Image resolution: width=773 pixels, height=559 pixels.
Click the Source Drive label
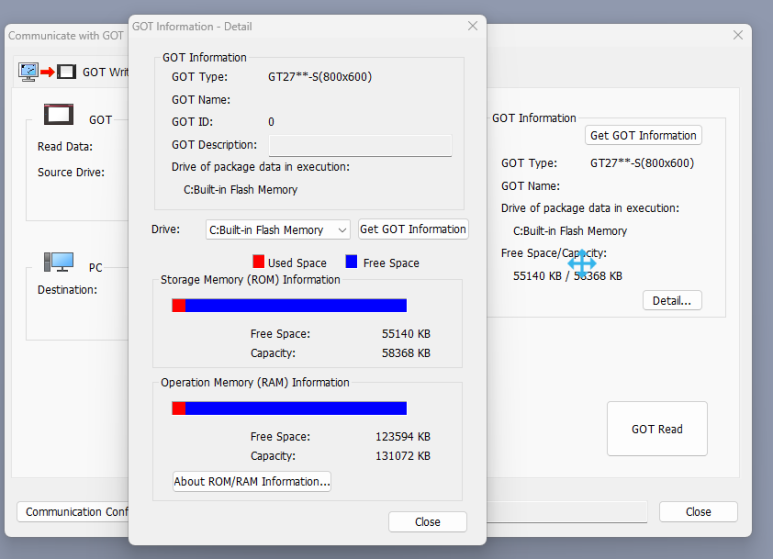click(x=71, y=173)
